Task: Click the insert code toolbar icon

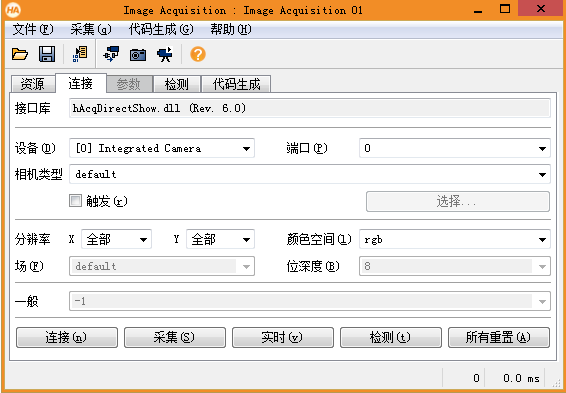Action: click(80, 54)
